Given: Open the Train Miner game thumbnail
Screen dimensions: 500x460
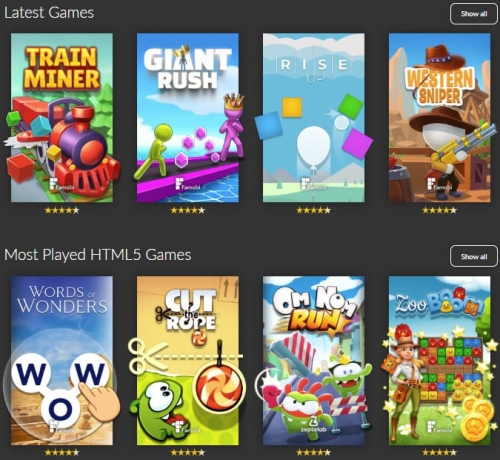Looking at the screenshot, I should tap(62, 117).
